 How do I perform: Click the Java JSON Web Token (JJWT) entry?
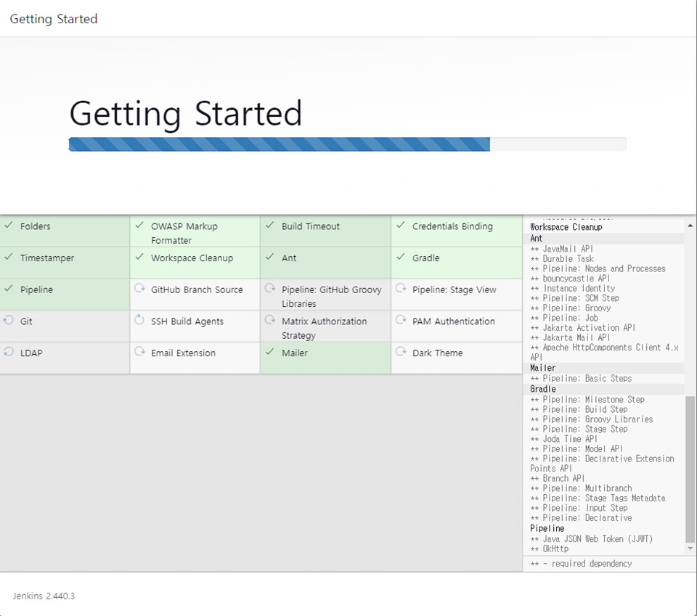(591, 538)
